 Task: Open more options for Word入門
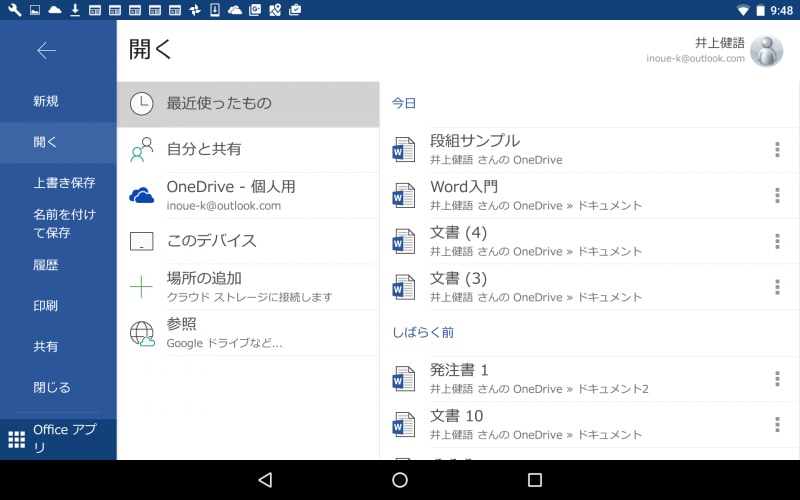click(777, 195)
